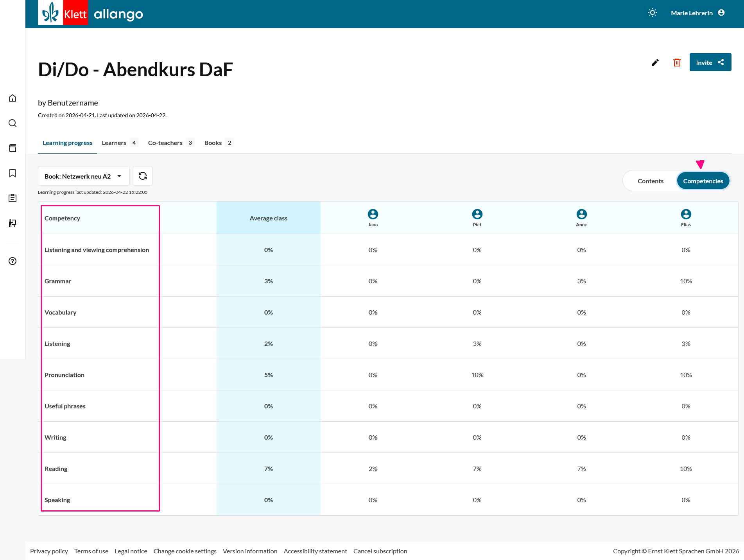This screenshot has width=744, height=560.
Task: Click the Reading row label
Action: (x=56, y=469)
